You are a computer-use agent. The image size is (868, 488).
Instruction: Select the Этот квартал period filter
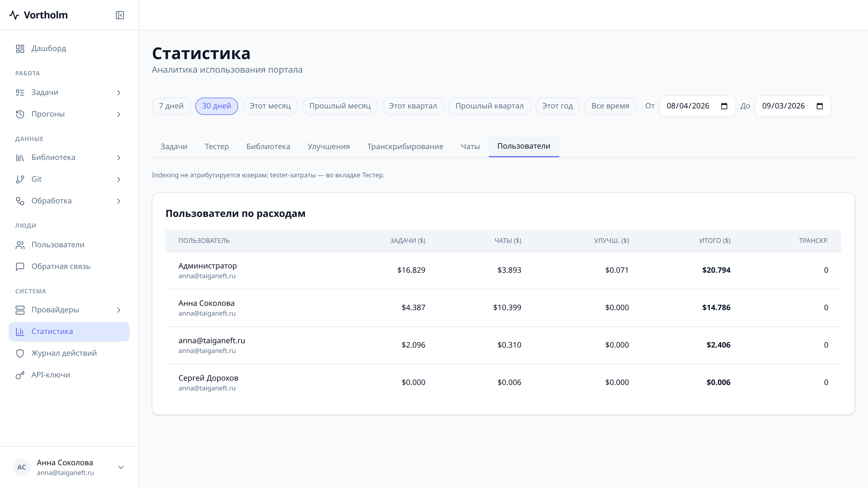413,106
